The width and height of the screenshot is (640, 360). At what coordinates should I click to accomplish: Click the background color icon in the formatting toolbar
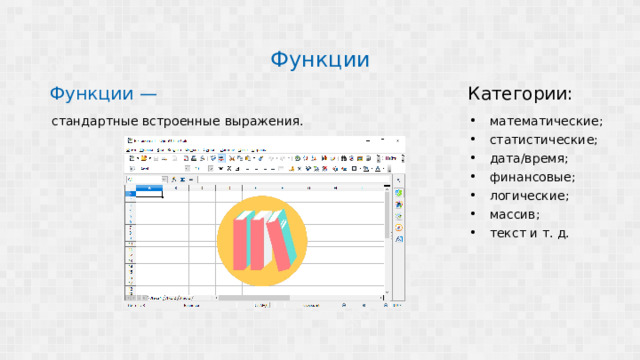pos(366,169)
